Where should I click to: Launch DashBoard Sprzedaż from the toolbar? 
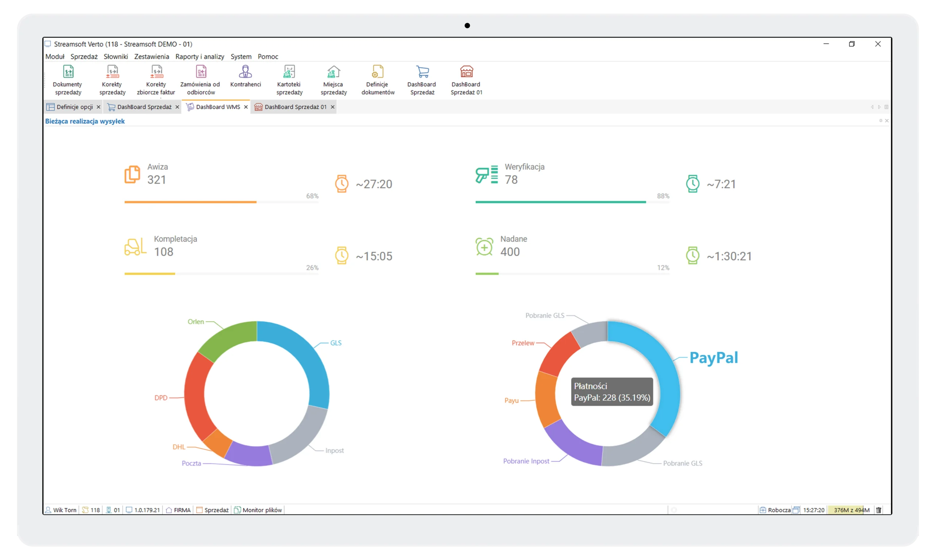tap(422, 79)
